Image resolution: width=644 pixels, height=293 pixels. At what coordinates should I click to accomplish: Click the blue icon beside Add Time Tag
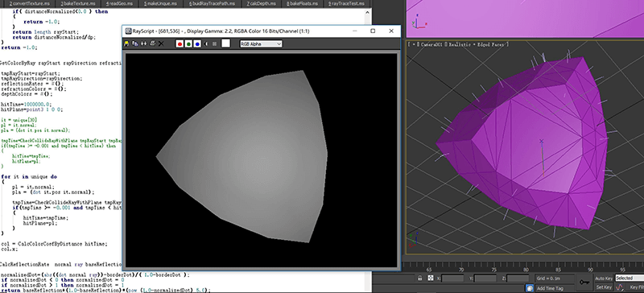tap(530, 288)
